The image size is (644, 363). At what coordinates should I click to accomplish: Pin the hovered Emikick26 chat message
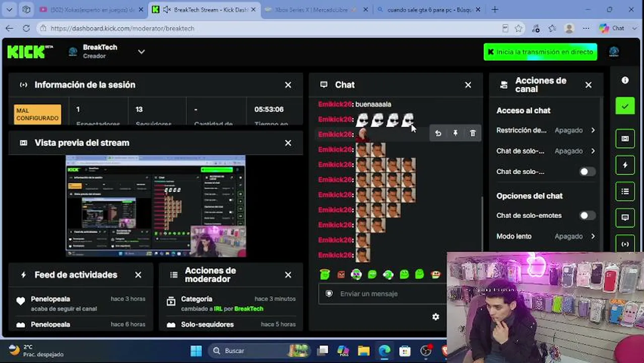point(455,133)
